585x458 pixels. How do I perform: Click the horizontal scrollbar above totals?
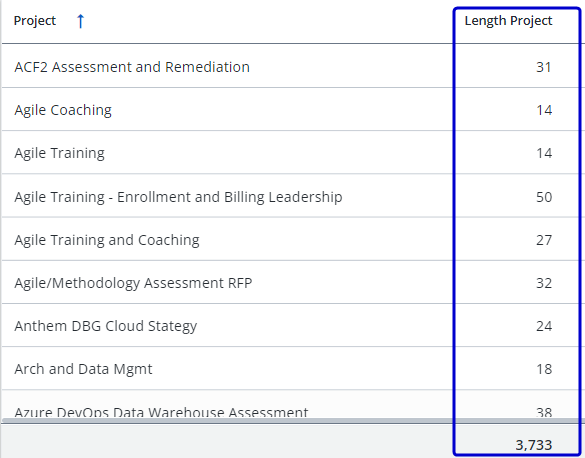(x=292, y=421)
